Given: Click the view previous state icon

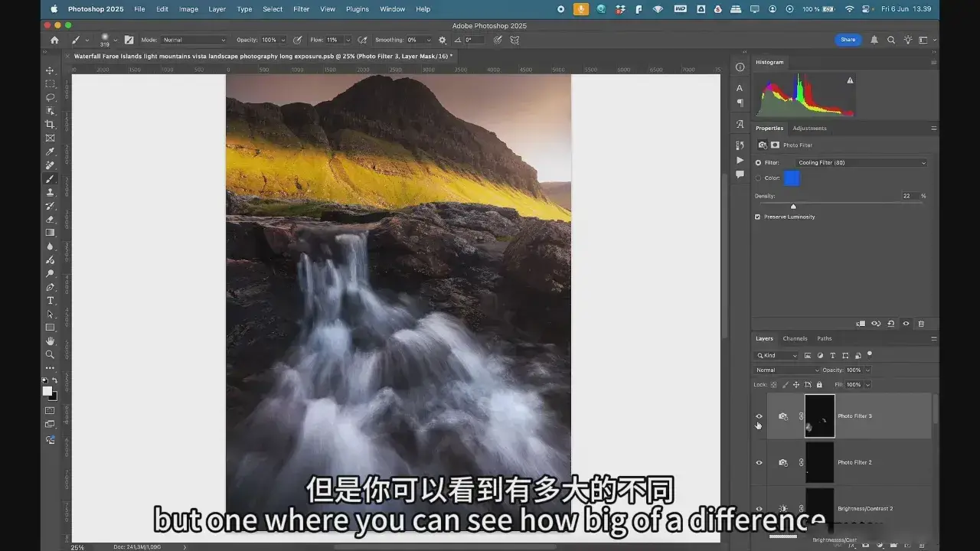Looking at the screenshot, I should 876,324.
